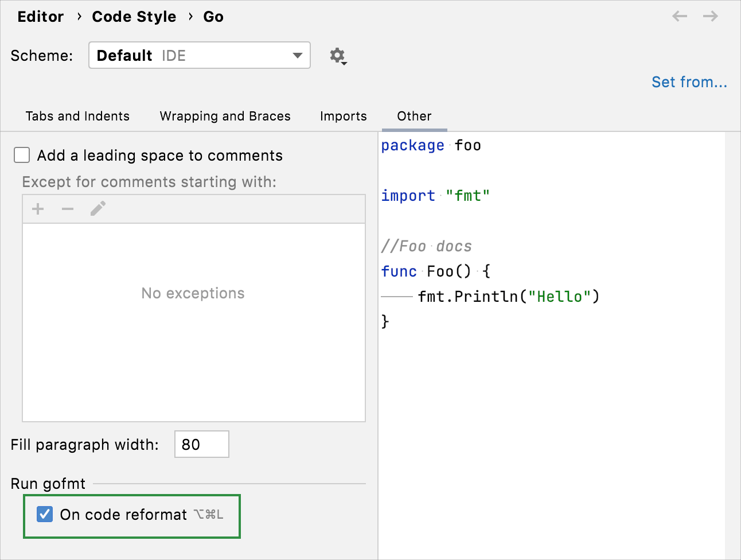This screenshot has height=560, width=741.
Task: Select the Other tab
Action: click(414, 116)
